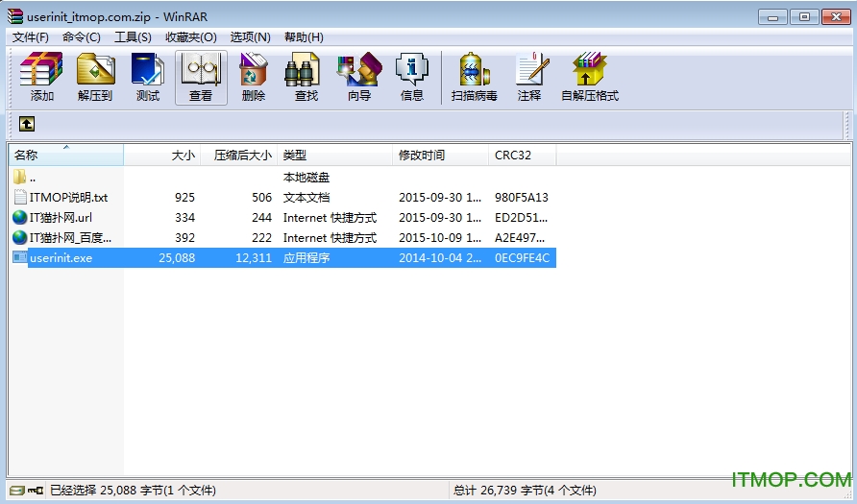Click the WinRAR title bar app icon
The image size is (857, 504).
(15, 16)
